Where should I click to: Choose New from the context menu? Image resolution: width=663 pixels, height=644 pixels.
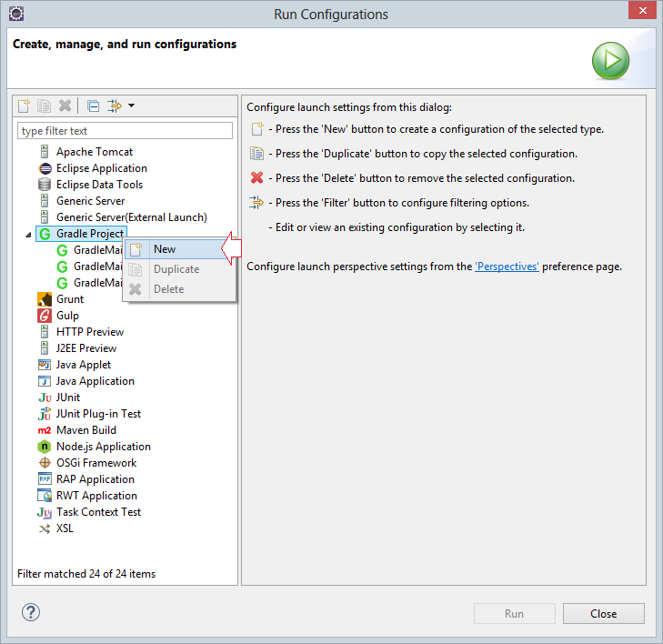tap(179, 249)
